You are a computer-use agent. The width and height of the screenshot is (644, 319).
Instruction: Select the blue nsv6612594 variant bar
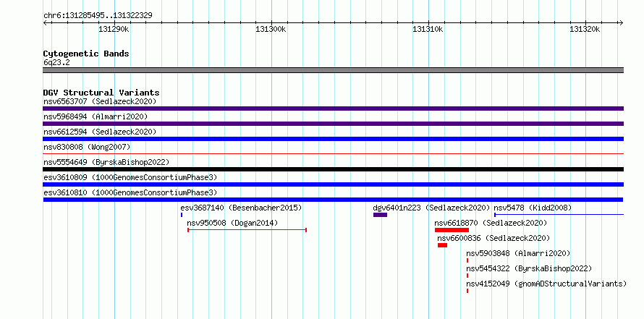[333, 139]
